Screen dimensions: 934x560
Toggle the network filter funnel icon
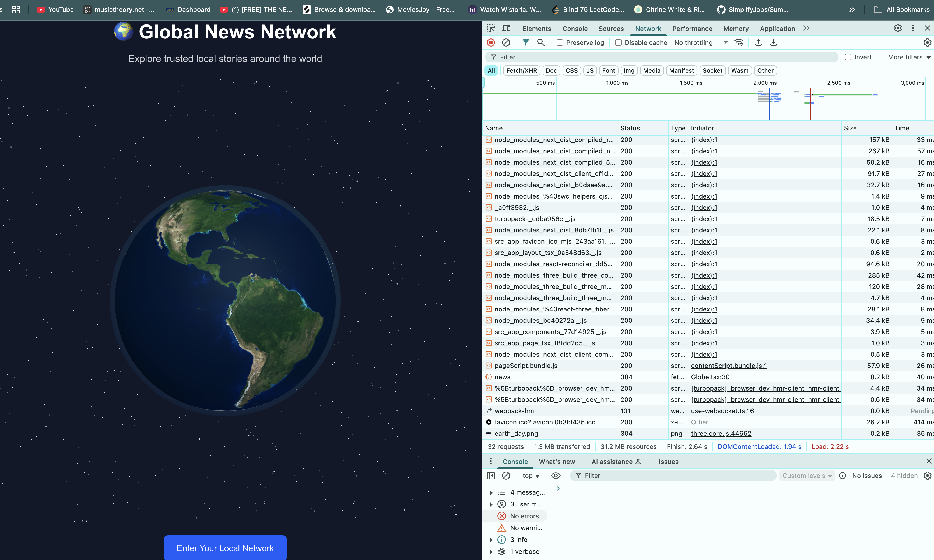(x=525, y=43)
